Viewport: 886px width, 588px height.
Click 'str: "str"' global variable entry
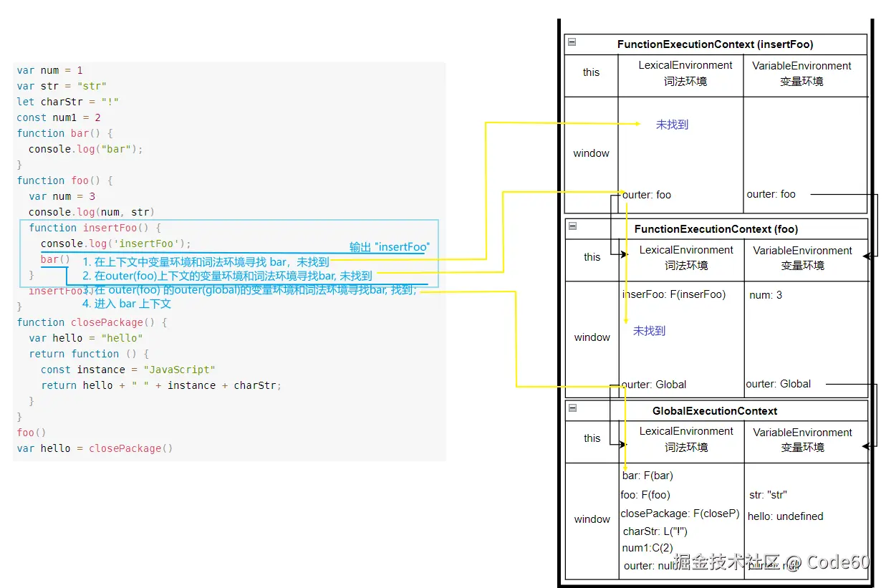point(769,495)
